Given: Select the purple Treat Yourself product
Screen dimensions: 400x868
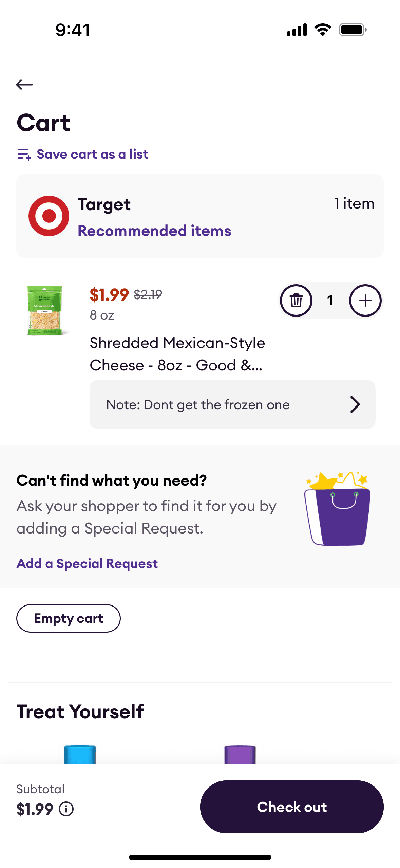Looking at the screenshot, I should point(240,755).
